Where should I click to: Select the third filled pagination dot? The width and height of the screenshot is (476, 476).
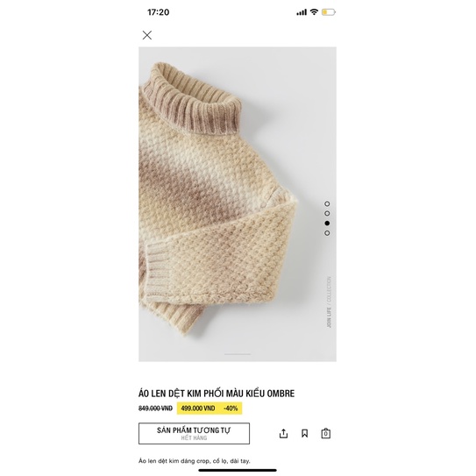pyautogui.click(x=327, y=224)
